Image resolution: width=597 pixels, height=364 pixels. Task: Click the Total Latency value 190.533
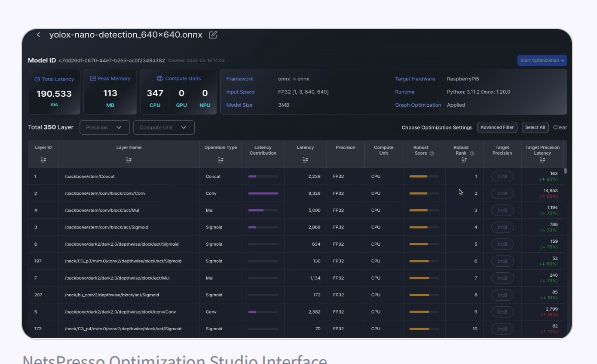pyautogui.click(x=54, y=94)
